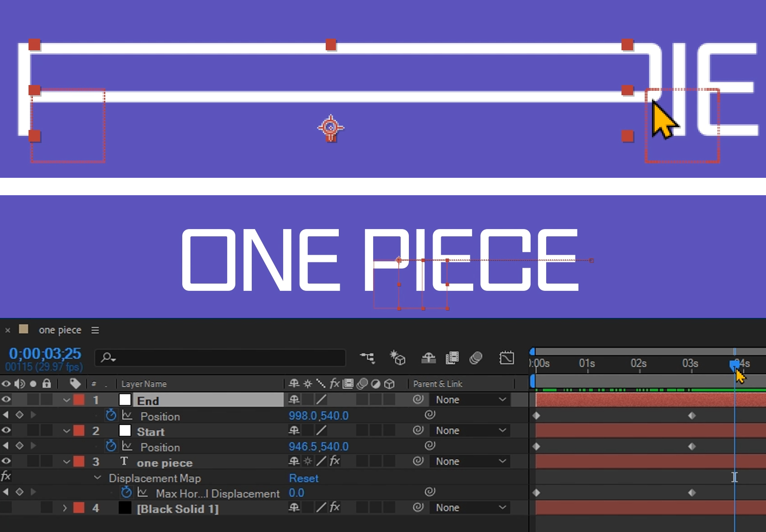Toggle effects switch on one piece layer
766x532 pixels.
335,461
